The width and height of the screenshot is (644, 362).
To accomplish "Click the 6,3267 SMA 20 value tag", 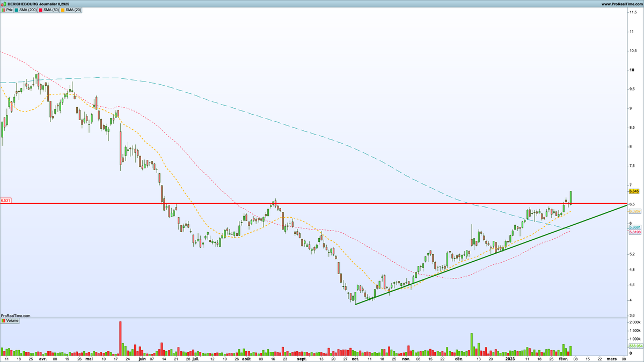I will [x=634, y=211].
